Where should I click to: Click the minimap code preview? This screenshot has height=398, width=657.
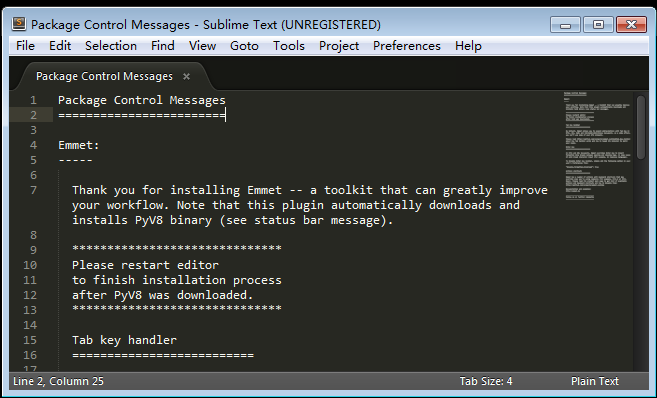pyautogui.click(x=598, y=146)
